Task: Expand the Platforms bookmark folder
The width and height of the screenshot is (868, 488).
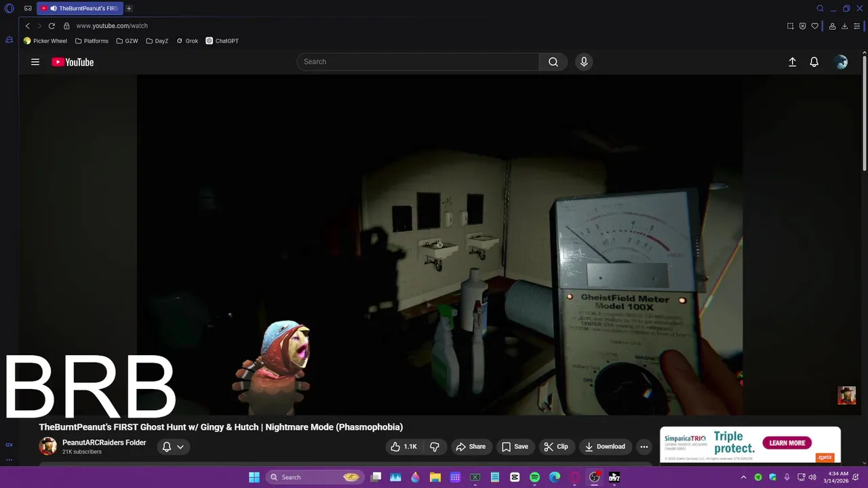Action: pos(92,41)
